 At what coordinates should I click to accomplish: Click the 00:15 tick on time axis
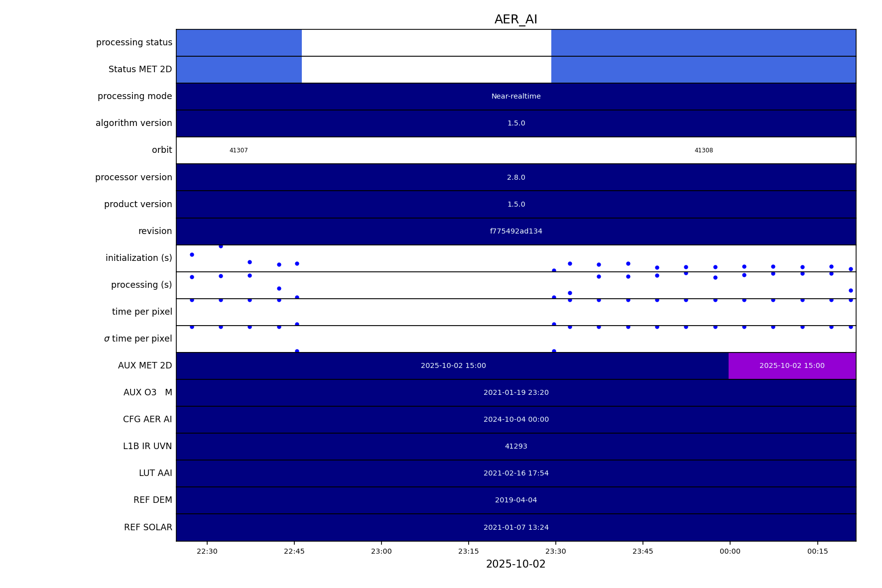817,551
